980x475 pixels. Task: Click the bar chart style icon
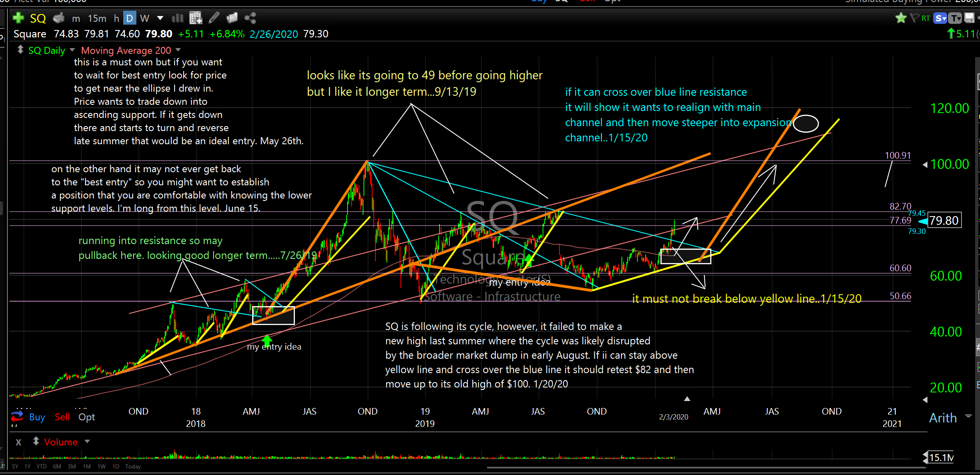pos(177,18)
